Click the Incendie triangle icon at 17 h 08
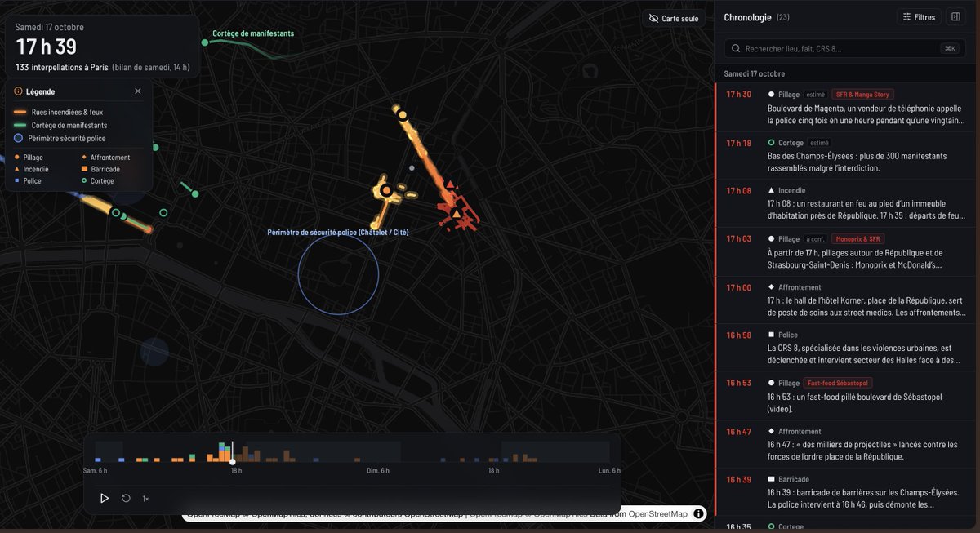The height and width of the screenshot is (533, 980). pyautogui.click(x=771, y=190)
